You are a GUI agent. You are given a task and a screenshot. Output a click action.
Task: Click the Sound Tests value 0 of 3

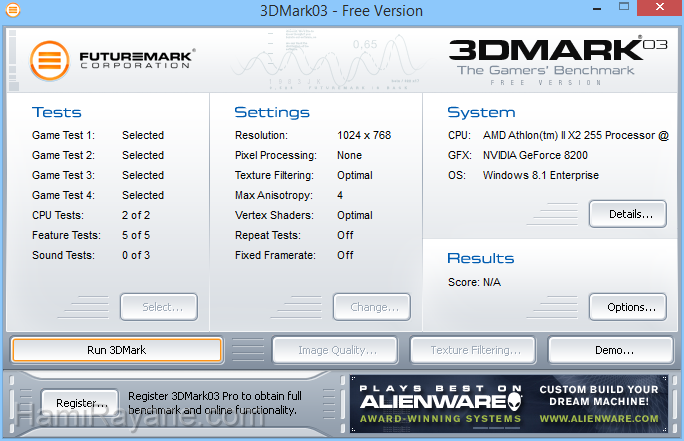tap(136, 255)
